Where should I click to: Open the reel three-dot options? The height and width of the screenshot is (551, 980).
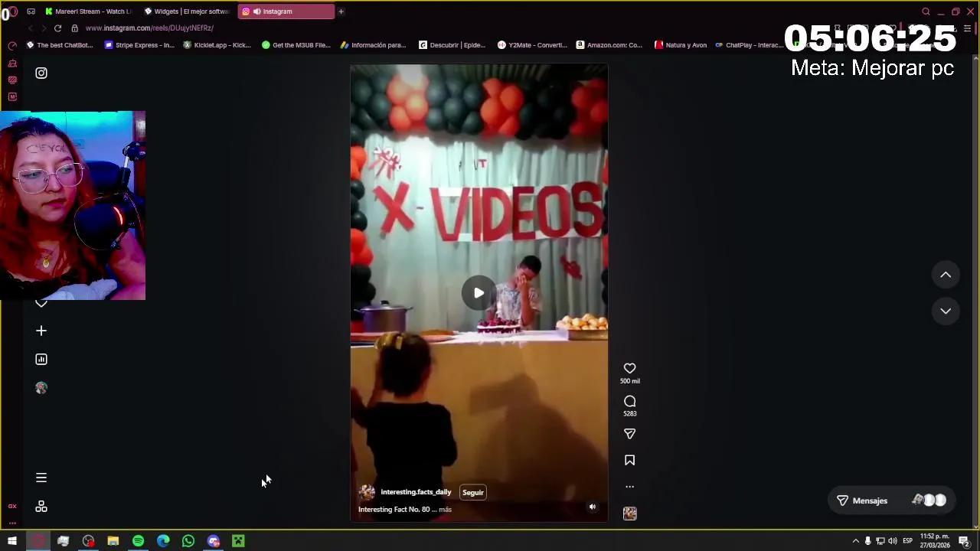(x=629, y=486)
